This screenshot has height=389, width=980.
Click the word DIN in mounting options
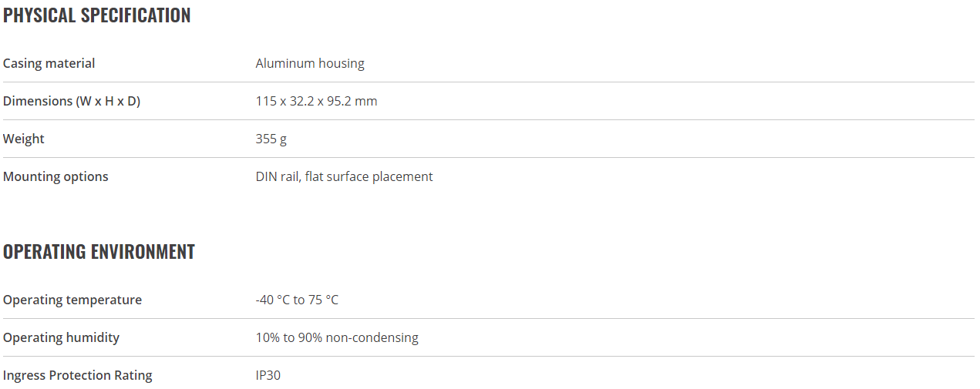coord(266,176)
